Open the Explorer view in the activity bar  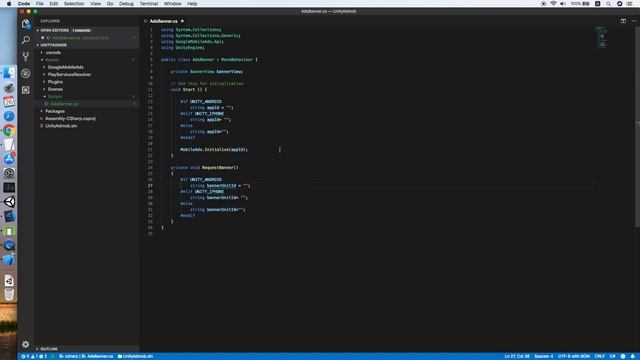pyautogui.click(x=26, y=24)
